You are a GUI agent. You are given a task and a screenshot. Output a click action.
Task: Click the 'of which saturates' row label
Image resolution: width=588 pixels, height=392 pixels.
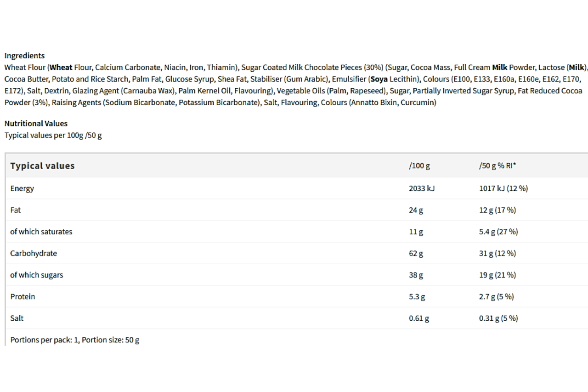point(41,232)
